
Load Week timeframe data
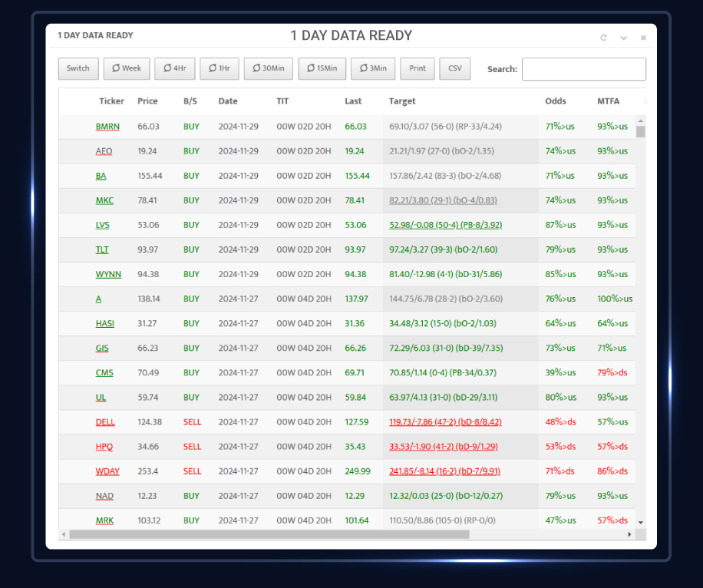127,68
